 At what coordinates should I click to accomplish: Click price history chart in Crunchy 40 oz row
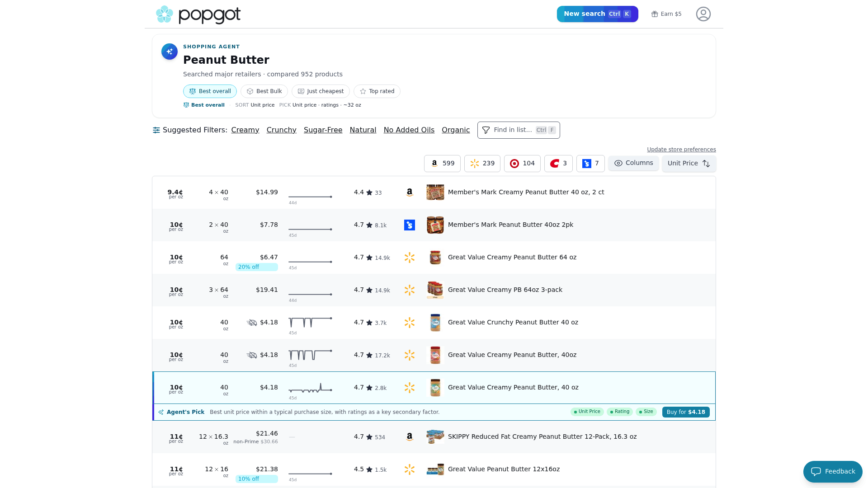point(311,323)
